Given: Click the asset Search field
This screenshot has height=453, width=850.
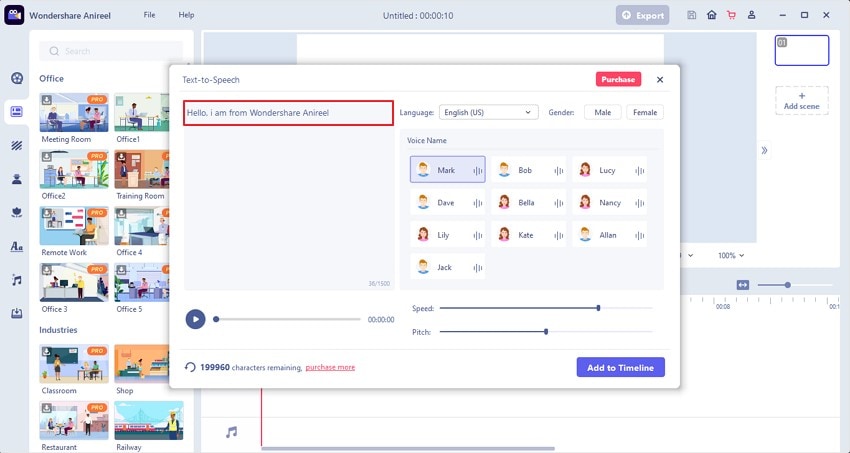Looking at the screenshot, I should (111, 51).
